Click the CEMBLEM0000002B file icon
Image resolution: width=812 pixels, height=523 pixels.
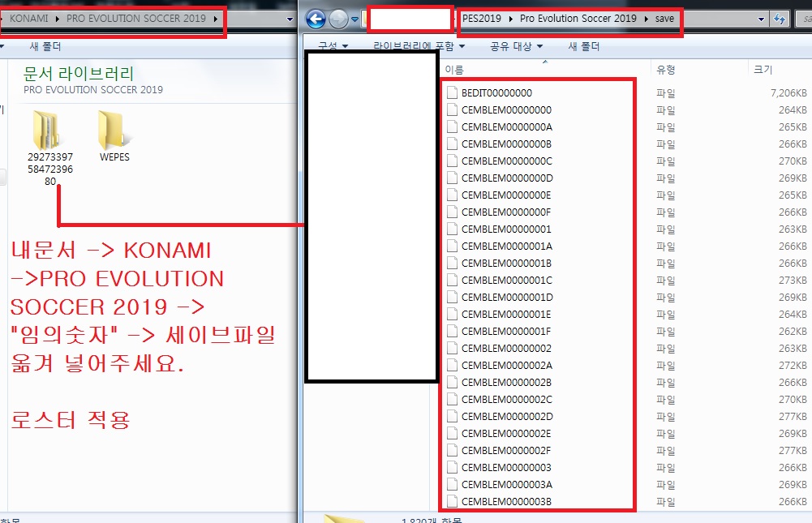(452, 383)
